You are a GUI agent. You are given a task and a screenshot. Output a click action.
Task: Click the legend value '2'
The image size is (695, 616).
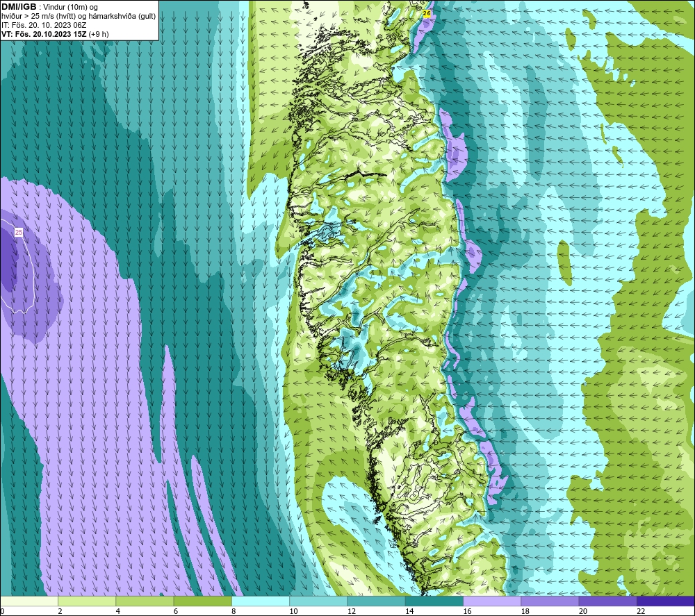click(60, 611)
